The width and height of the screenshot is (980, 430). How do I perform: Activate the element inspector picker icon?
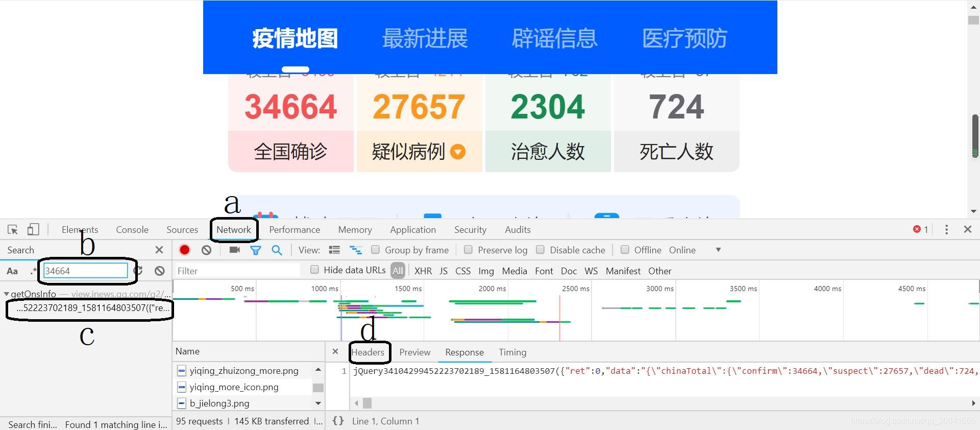(13, 229)
